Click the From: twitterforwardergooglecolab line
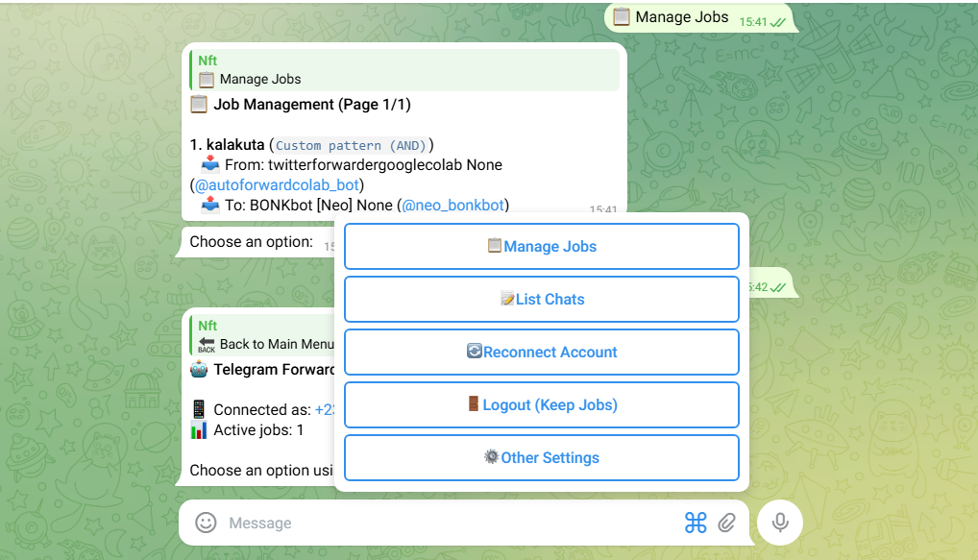 click(352, 165)
